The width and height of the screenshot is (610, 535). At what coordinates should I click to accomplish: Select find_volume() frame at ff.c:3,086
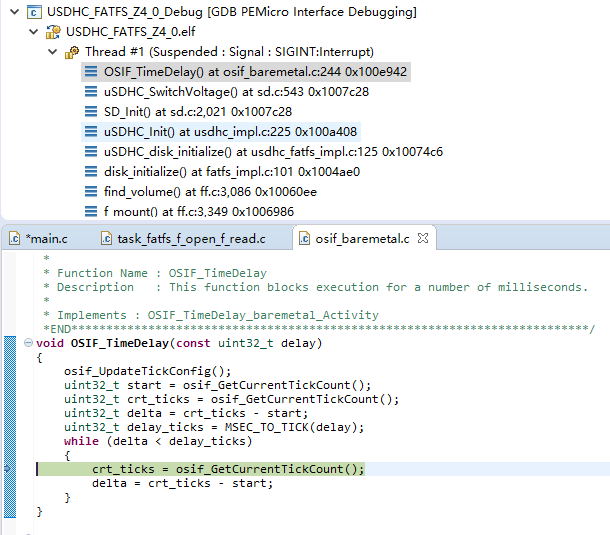click(x=210, y=191)
